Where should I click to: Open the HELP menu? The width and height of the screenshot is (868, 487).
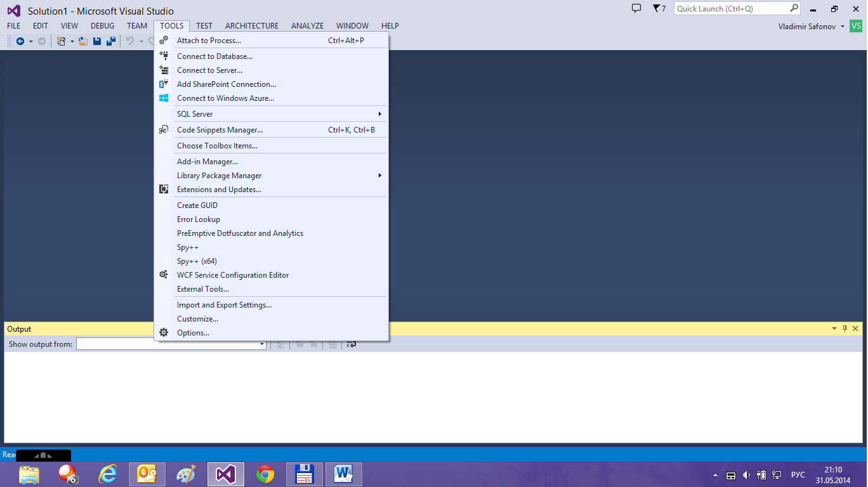coord(390,26)
